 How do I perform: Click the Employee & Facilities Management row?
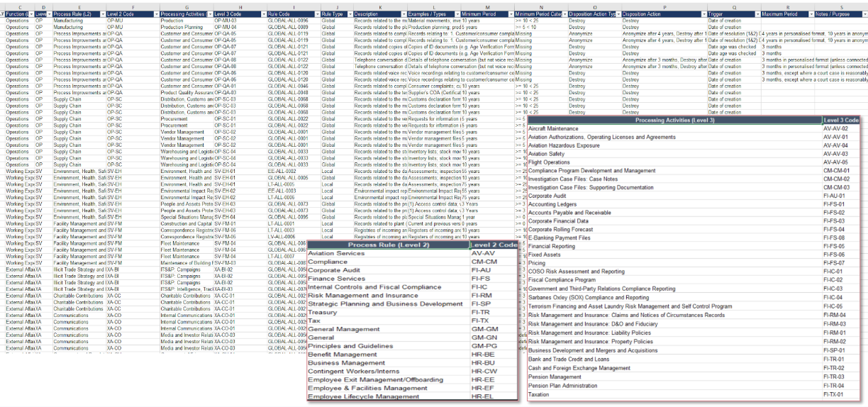click(388, 389)
